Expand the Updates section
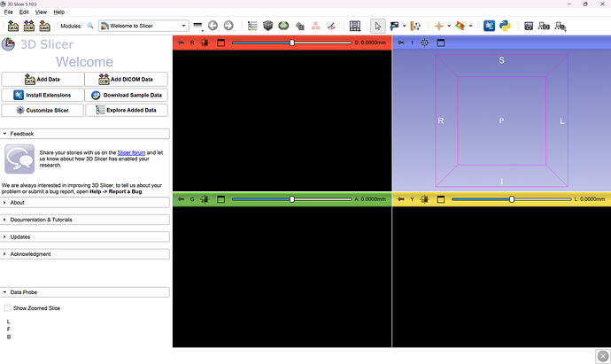The image size is (611, 364). 85,237
